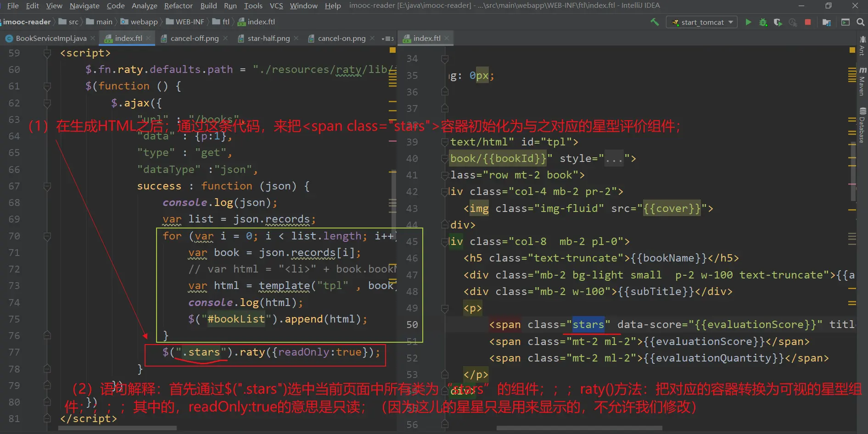Run with Coverage using the shield icon
The image size is (868, 434).
778,22
